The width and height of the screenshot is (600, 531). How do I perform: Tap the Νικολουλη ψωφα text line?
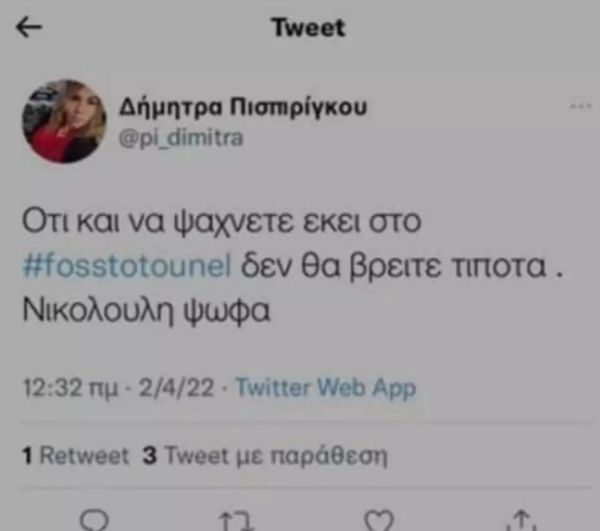(147, 311)
